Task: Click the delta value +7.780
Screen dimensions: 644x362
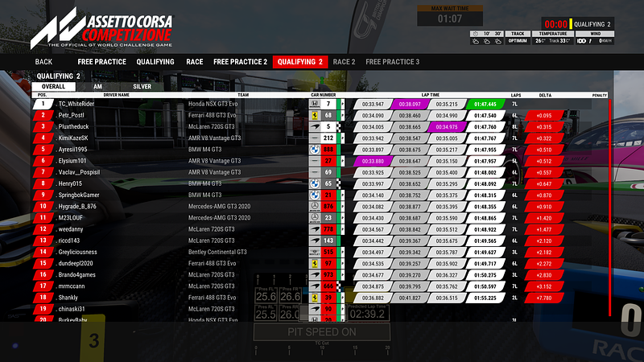Action: pyautogui.click(x=544, y=298)
